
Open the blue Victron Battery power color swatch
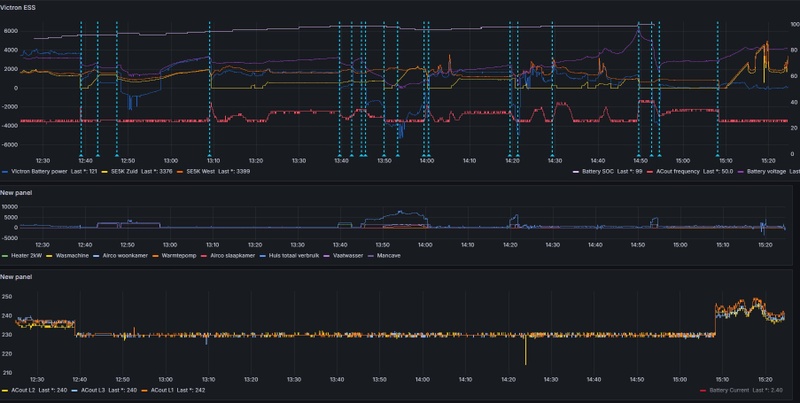(x=5, y=172)
